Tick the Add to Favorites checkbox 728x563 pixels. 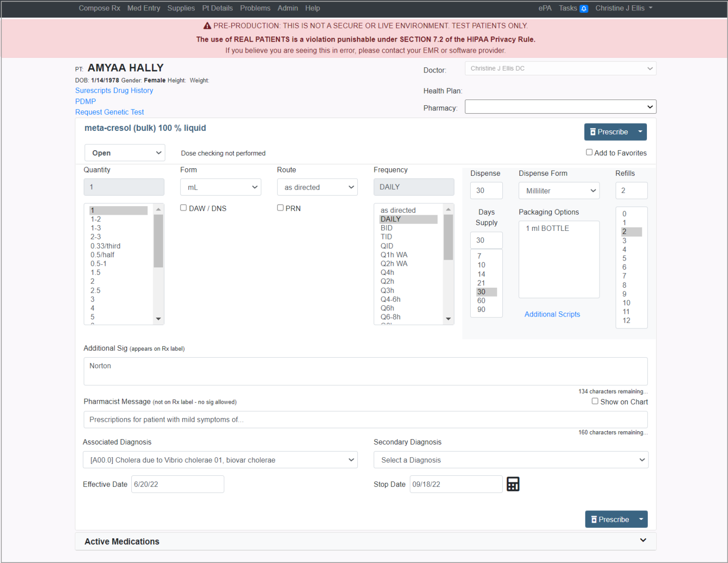[x=589, y=152]
